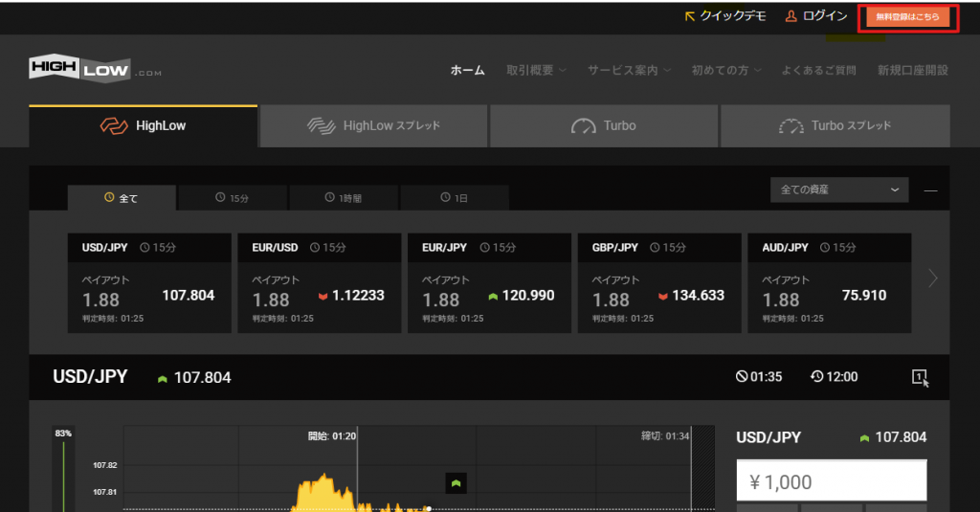
Task: Go to the ホーム menu item
Action: coord(467,70)
